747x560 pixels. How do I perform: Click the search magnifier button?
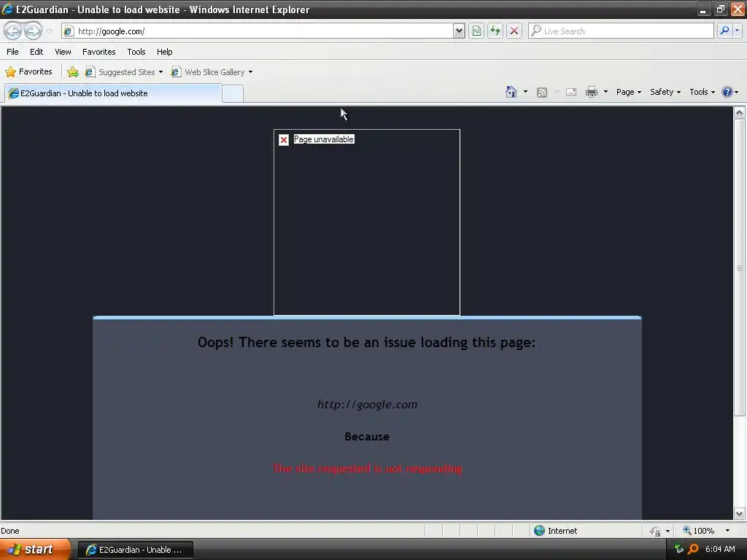coord(724,31)
